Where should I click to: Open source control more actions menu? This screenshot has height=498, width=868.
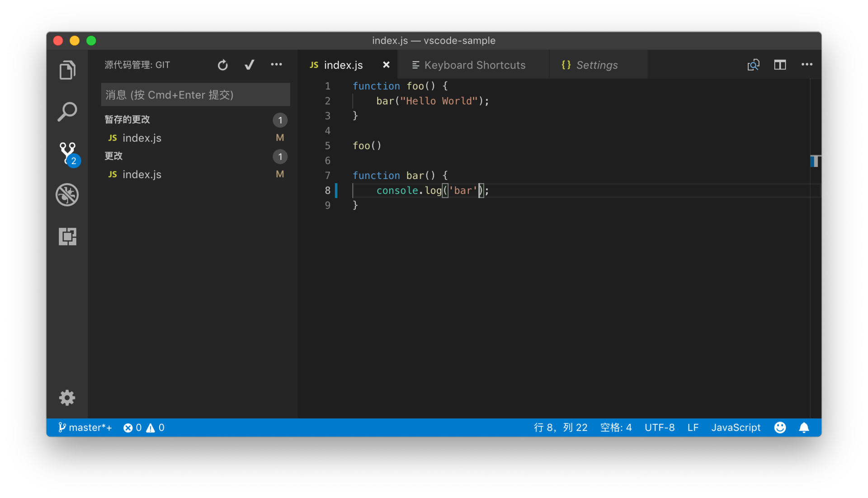pyautogui.click(x=276, y=65)
